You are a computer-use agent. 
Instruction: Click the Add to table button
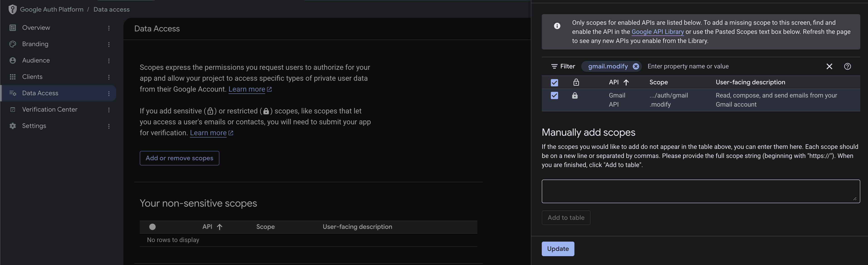[566, 218]
